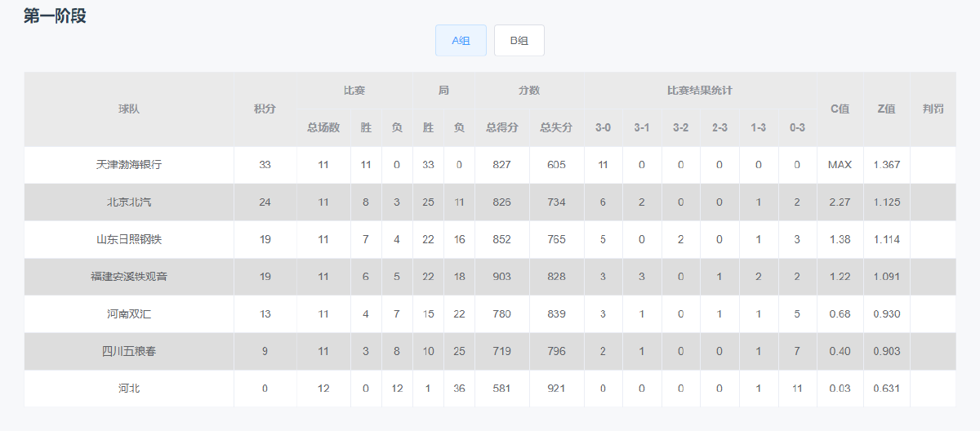
Task: Click the 总得分 column header
Action: [x=502, y=127]
